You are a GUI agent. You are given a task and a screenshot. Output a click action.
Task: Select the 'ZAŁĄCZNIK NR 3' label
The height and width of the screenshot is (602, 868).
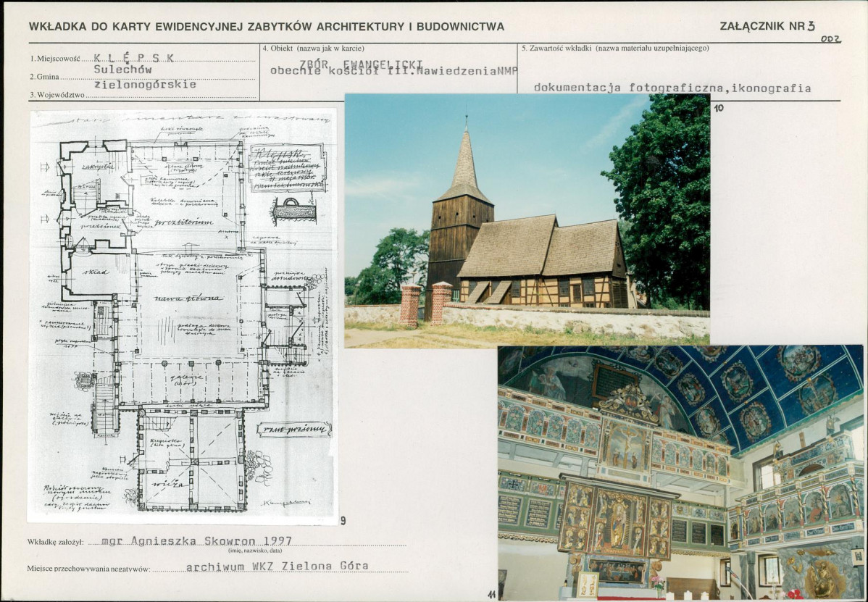click(x=767, y=26)
